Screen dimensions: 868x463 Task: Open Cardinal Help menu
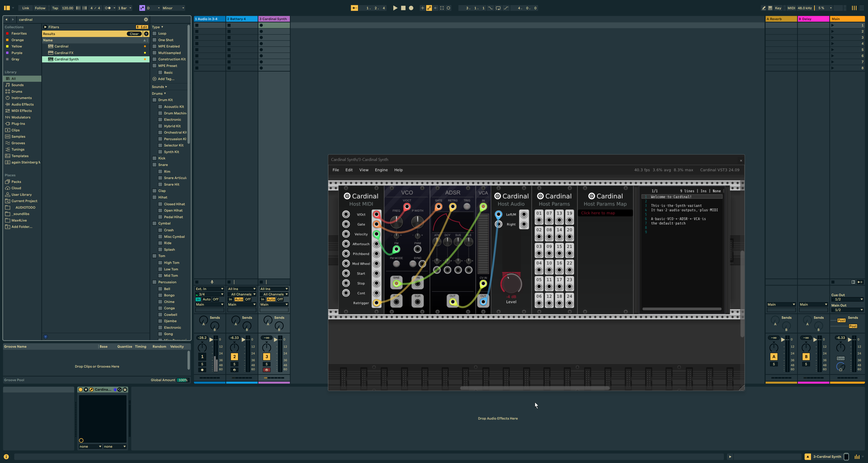(398, 170)
